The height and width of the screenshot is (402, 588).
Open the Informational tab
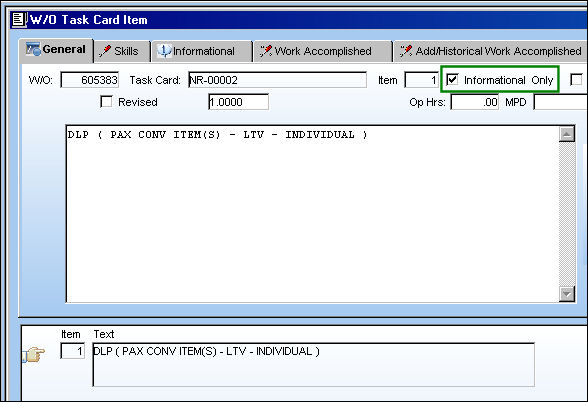coord(202,51)
